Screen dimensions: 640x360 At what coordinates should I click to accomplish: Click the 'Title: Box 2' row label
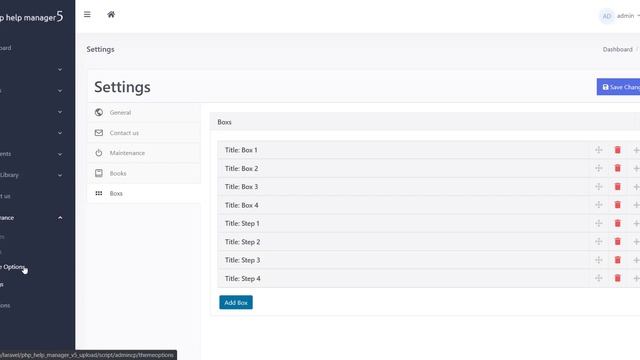click(x=242, y=168)
